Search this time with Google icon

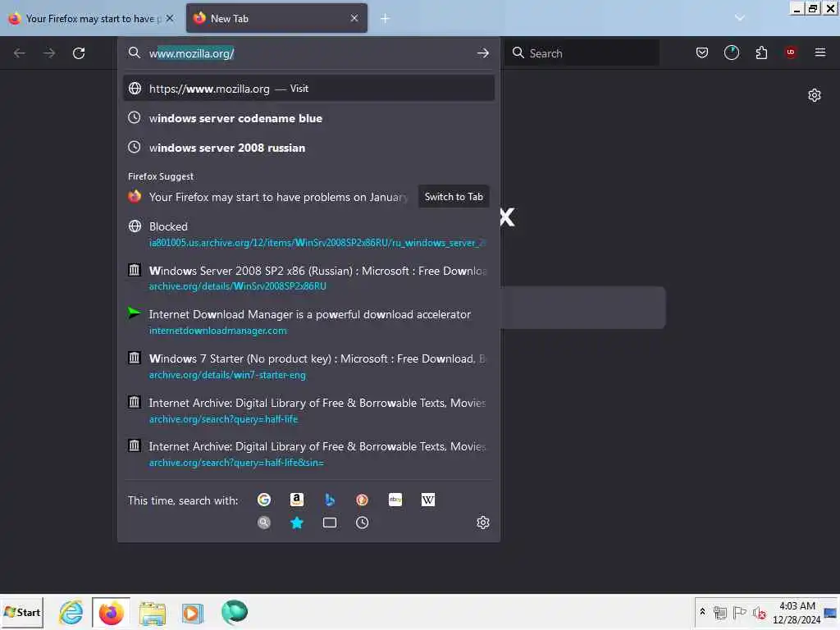[x=264, y=500]
